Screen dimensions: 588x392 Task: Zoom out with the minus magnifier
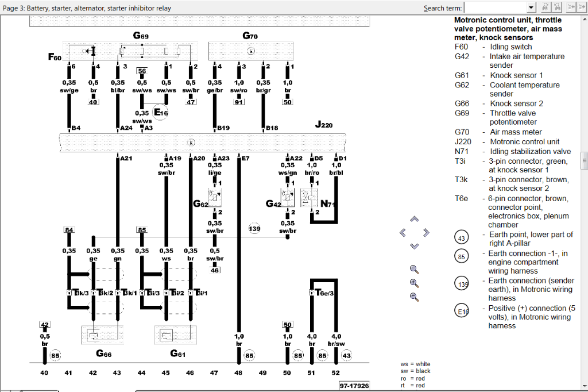(414, 297)
